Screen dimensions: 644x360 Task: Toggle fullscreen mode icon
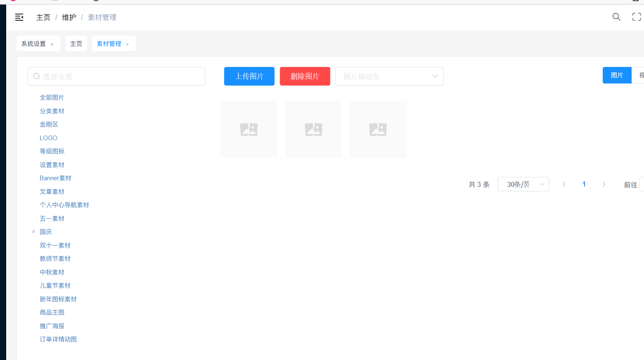pyautogui.click(x=637, y=17)
